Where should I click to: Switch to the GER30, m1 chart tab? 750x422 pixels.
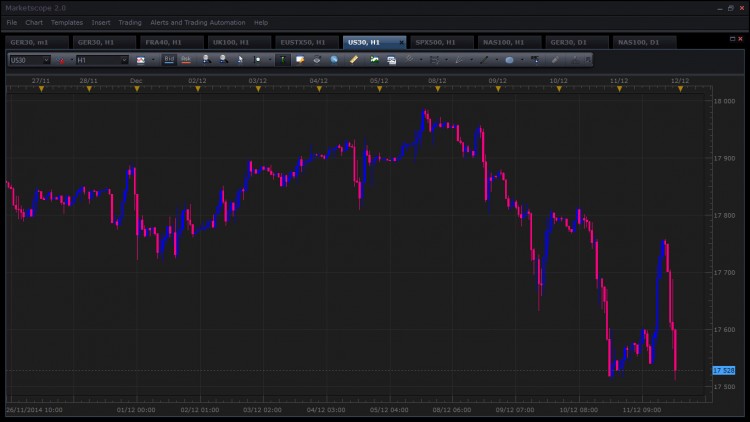point(37,43)
